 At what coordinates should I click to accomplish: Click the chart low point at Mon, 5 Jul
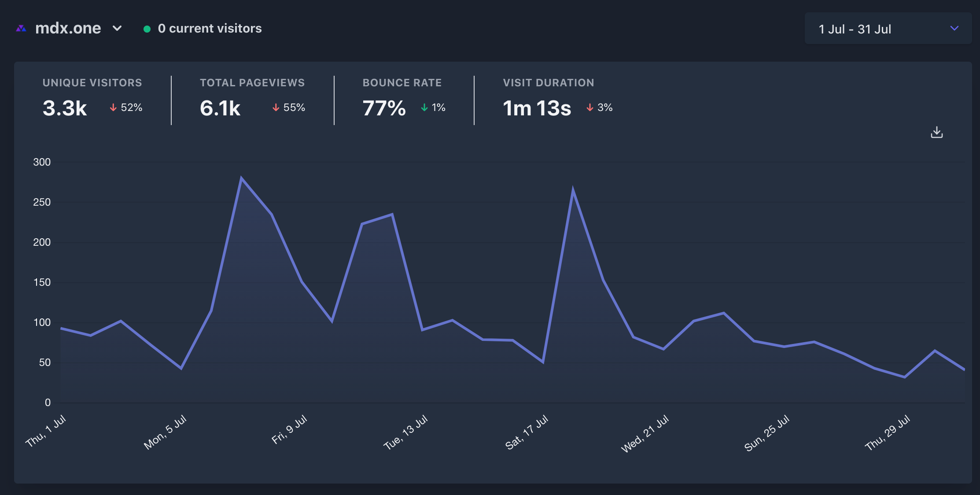(181, 368)
